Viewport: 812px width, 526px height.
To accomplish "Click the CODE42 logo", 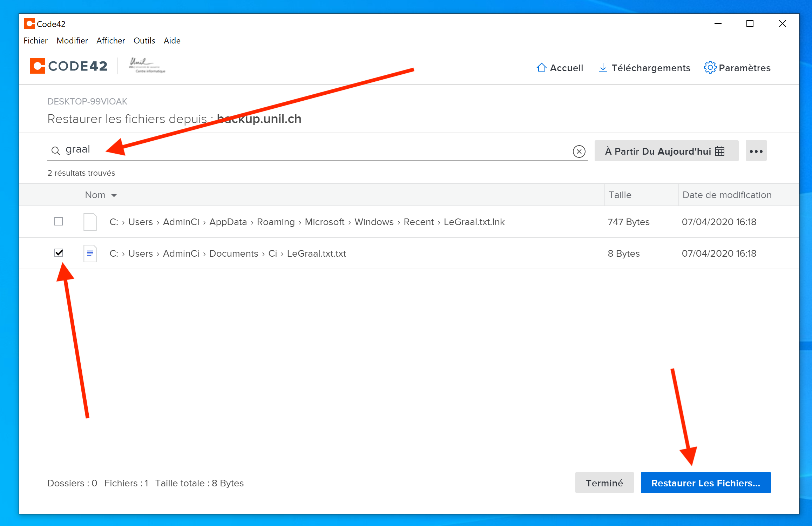I will pos(69,66).
